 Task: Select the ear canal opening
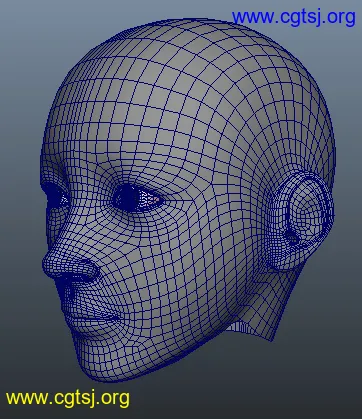[293, 237]
